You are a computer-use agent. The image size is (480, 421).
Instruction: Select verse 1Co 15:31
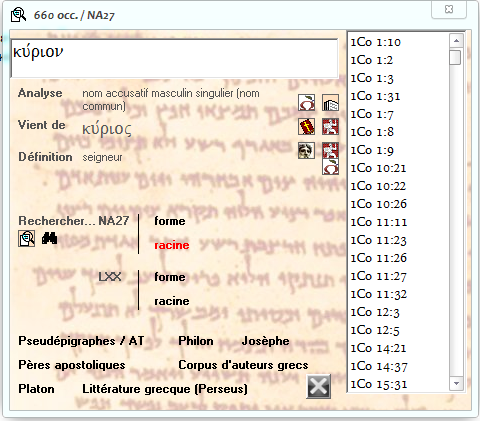(x=379, y=384)
